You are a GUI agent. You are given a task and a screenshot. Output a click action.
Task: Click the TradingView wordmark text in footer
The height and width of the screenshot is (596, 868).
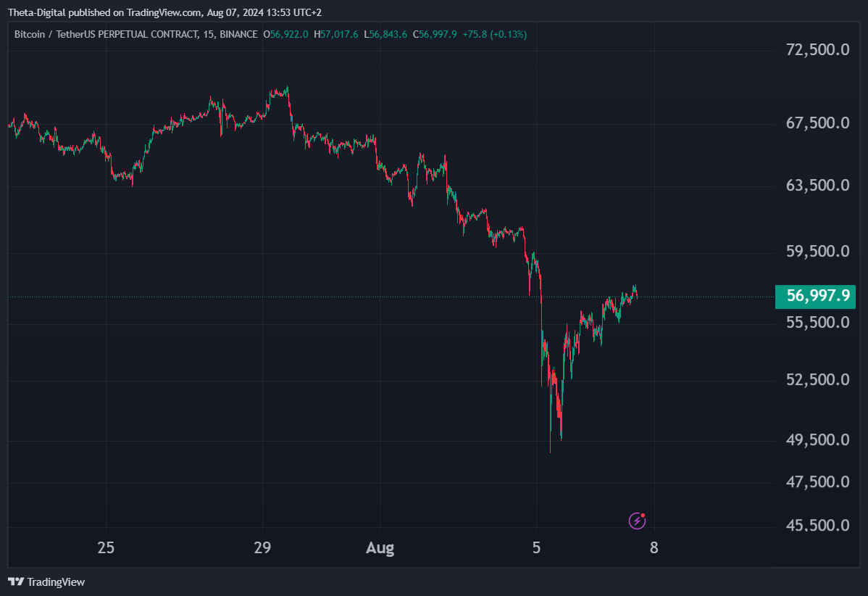pyautogui.click(x=56, y=581)
